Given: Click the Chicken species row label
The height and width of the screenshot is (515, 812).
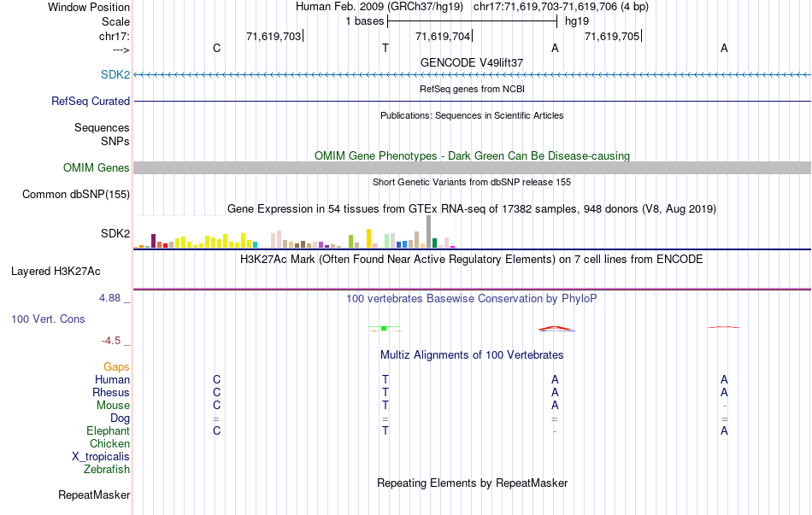Looking at the screenshot, I should pyautogui.click(x=109, y=443).
